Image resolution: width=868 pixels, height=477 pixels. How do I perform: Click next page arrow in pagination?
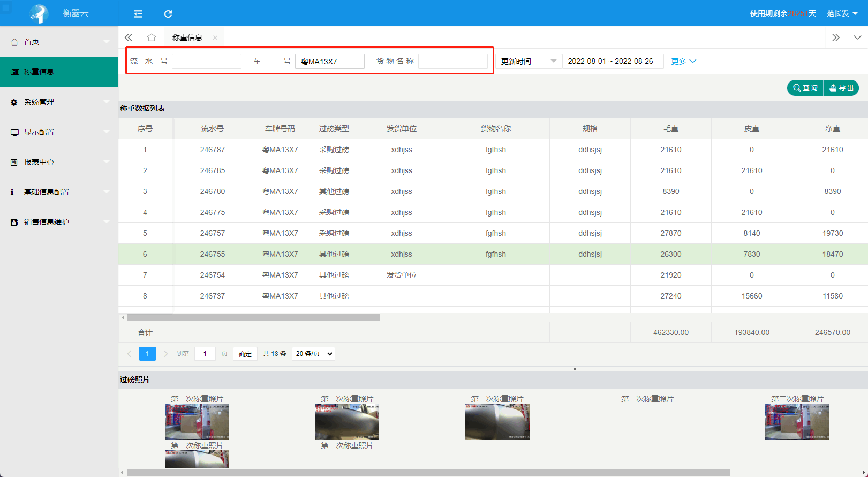[165, 354]
